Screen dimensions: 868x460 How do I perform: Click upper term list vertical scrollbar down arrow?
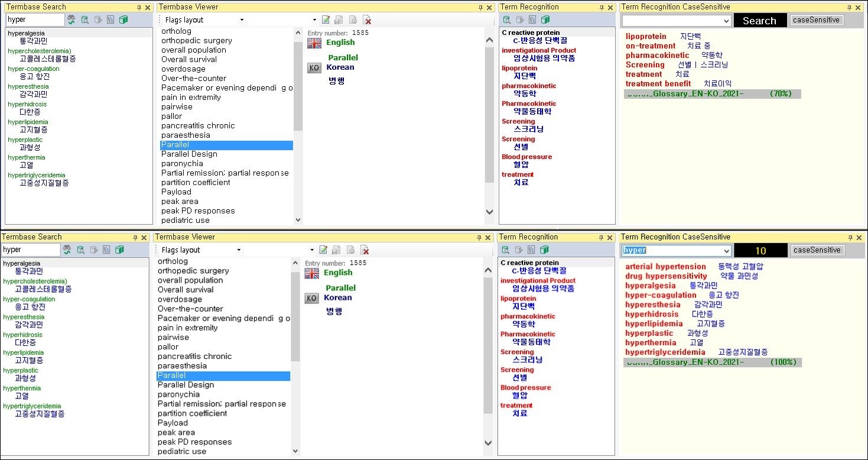pyautogui.click(x=298, y=219)
